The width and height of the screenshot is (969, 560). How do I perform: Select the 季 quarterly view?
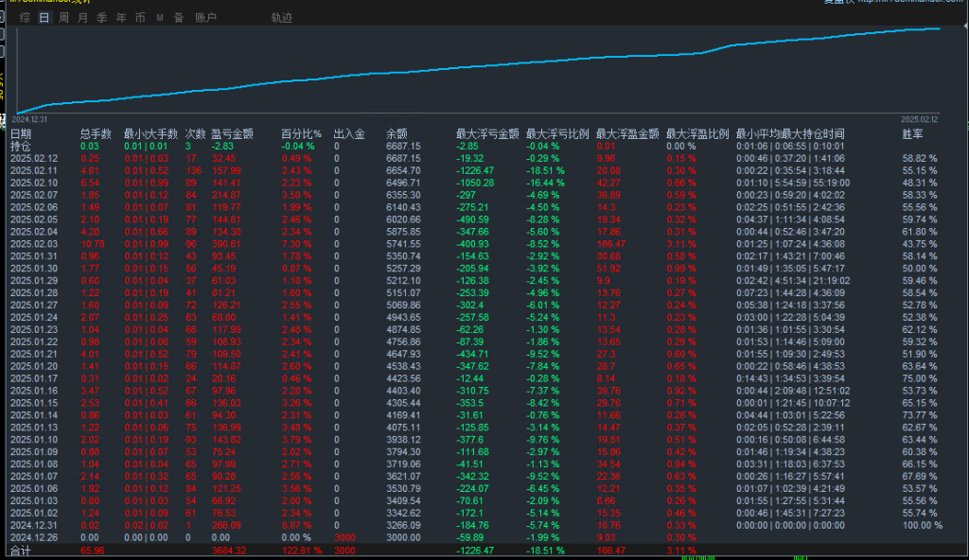101,16
